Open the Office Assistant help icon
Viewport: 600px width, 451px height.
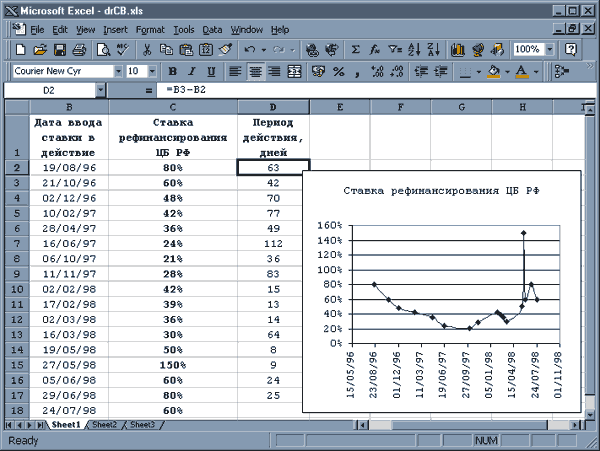coord(571,49)
